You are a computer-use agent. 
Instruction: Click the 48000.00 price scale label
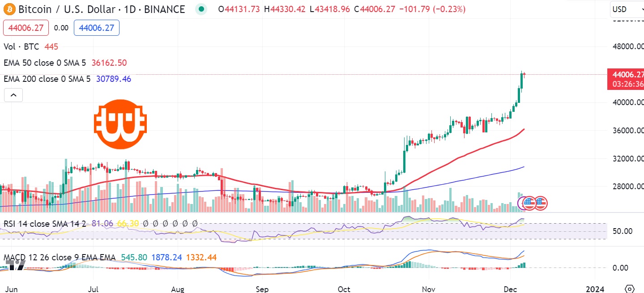627,47
